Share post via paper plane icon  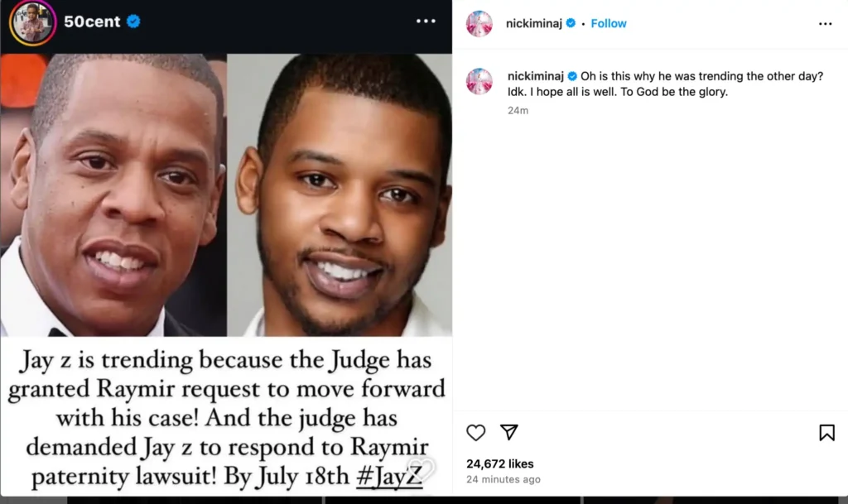pos(509,432)
